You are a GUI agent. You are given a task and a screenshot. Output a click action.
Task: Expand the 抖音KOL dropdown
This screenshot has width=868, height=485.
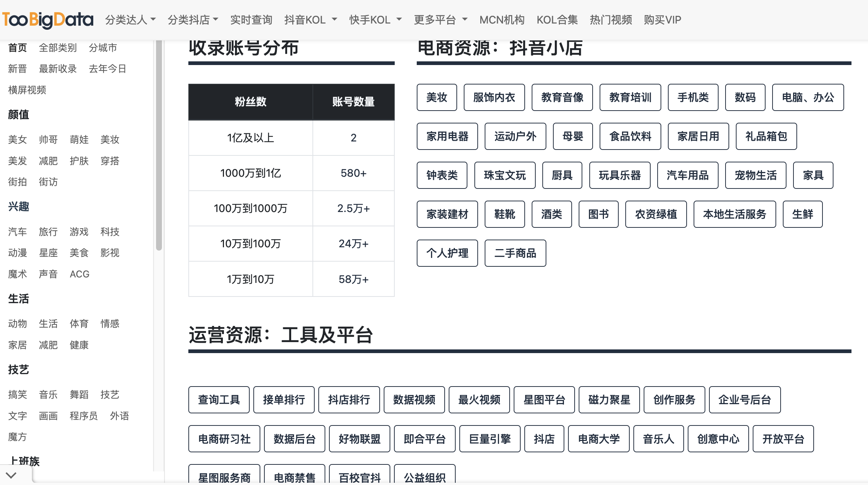coord(311,20)
